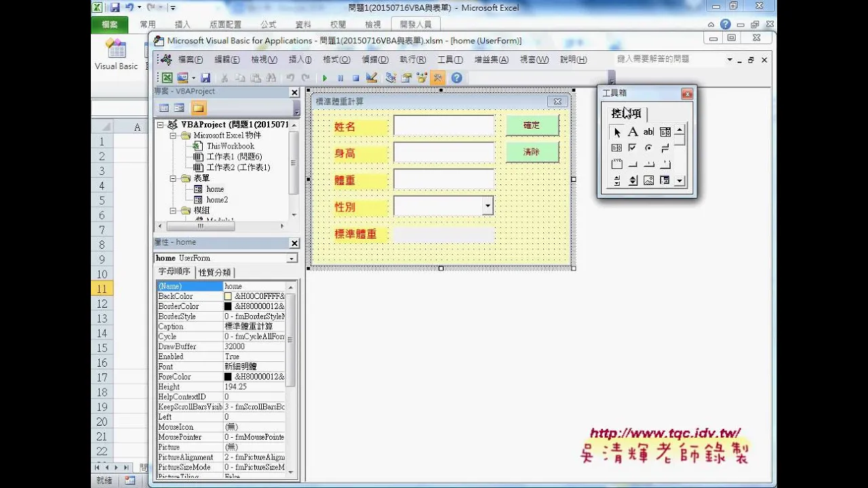868x488 pixels.
Task: Save the project with the floppy disk icon
Action: click(x=205, y=78)
